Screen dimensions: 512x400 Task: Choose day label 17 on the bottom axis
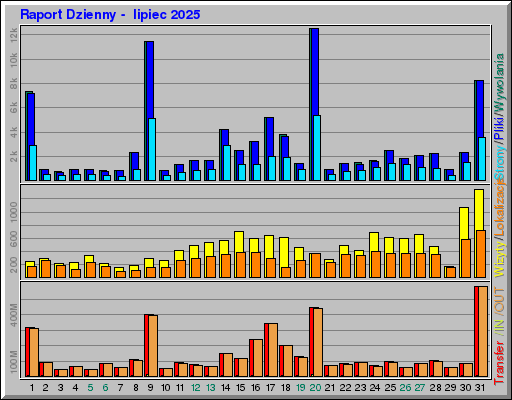coord(270,388)
